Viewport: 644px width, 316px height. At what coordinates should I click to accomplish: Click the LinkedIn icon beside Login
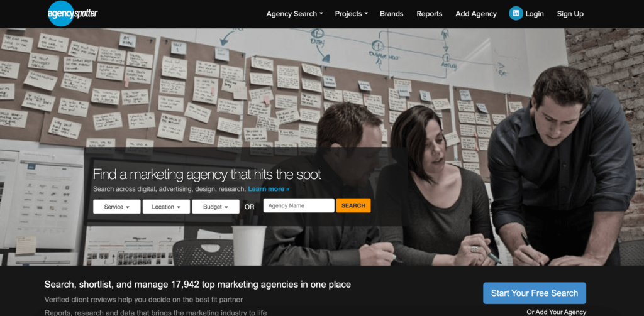516,14
